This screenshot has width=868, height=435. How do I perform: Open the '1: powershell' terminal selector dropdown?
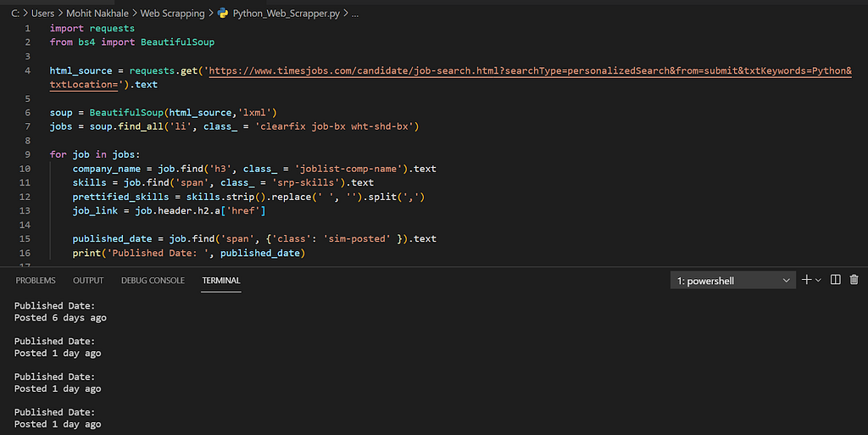(x=733, y=281)
